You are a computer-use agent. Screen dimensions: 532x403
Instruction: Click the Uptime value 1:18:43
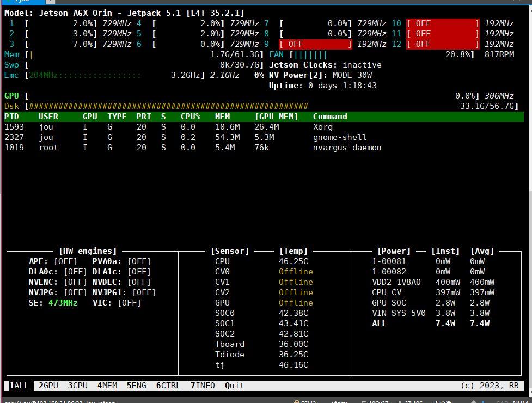(359, 86)
